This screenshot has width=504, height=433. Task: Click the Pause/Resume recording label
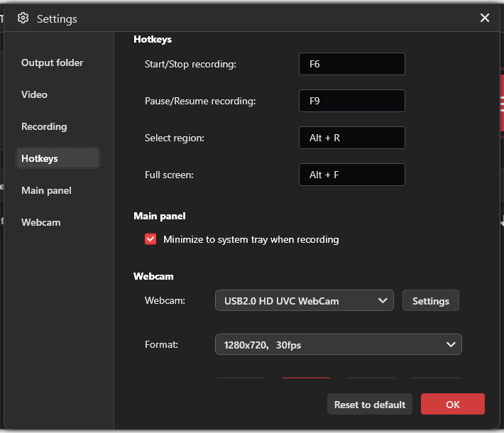point(200,102)
